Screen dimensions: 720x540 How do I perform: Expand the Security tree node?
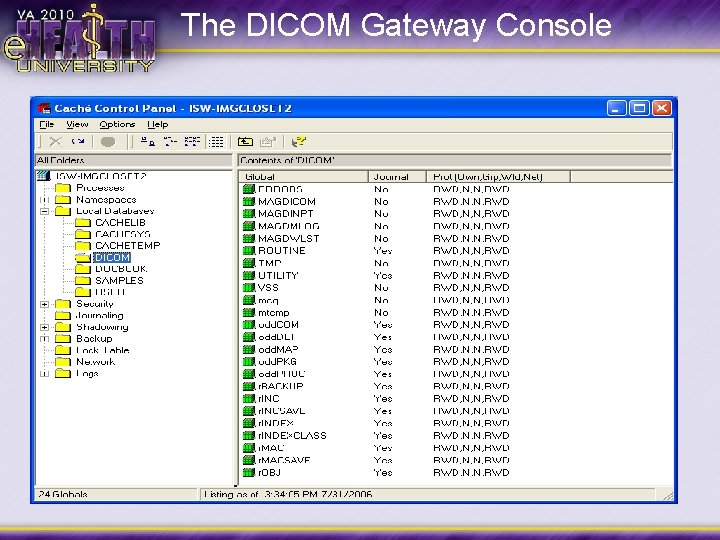(45, 304)
